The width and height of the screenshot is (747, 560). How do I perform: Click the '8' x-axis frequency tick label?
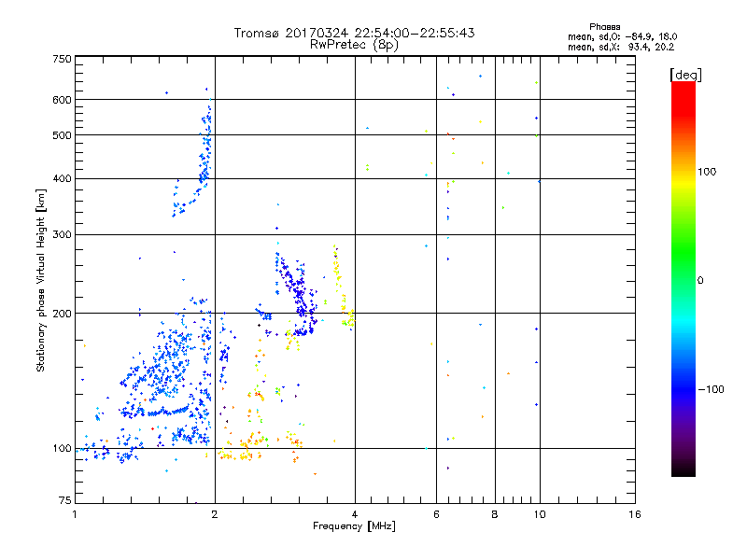point(495,515)
